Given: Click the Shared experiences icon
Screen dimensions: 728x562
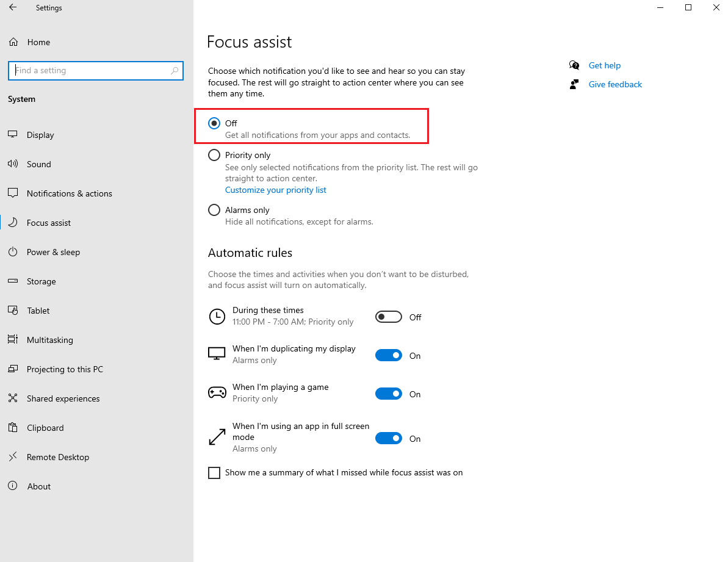Looking at the screenshot, I should coord(13,398).
